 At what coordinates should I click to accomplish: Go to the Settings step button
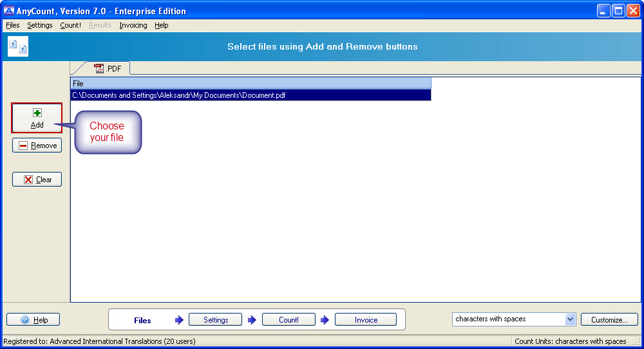click(x=215, y=320)
